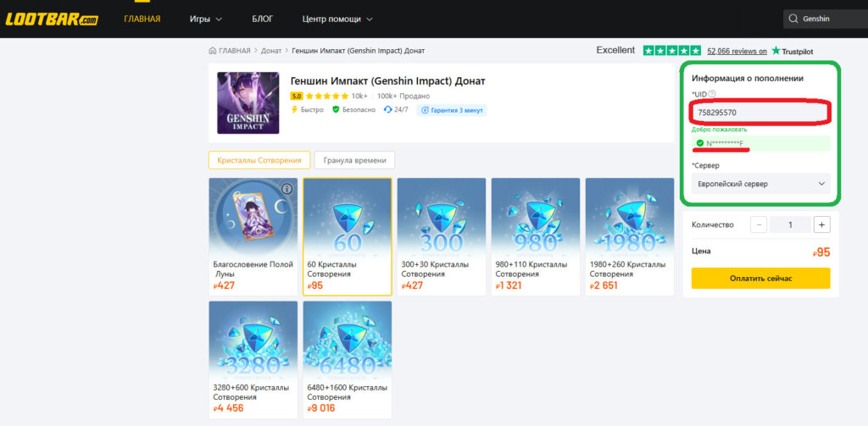Screen dimensions: 868x426
Task: Click the LootBar.com logo
Action: 52,19
